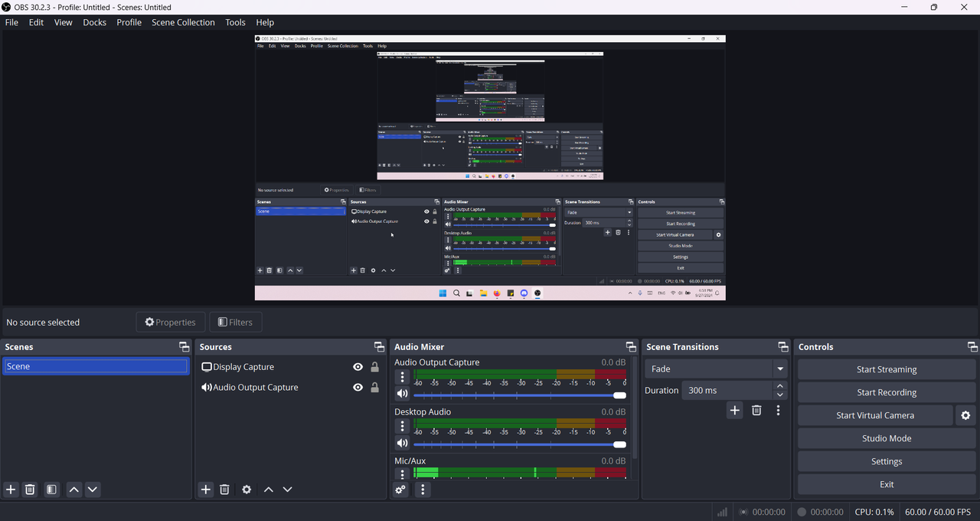Screen dimensions: 980x521
Task: Mute Desktop Audio speaker icon
Action: [x=403, y=443]
